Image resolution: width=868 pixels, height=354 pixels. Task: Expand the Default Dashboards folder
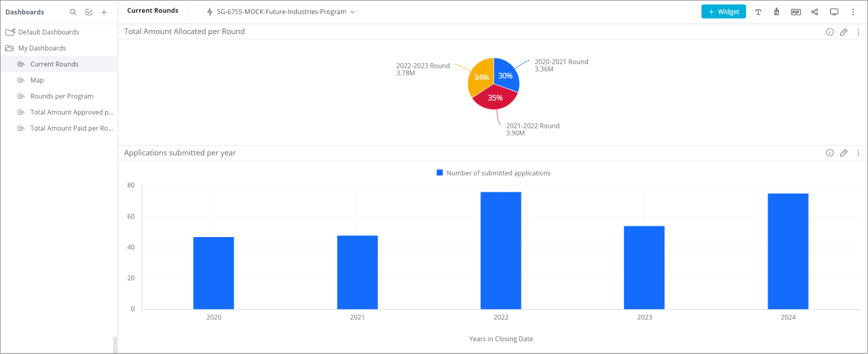pos(48,32)
